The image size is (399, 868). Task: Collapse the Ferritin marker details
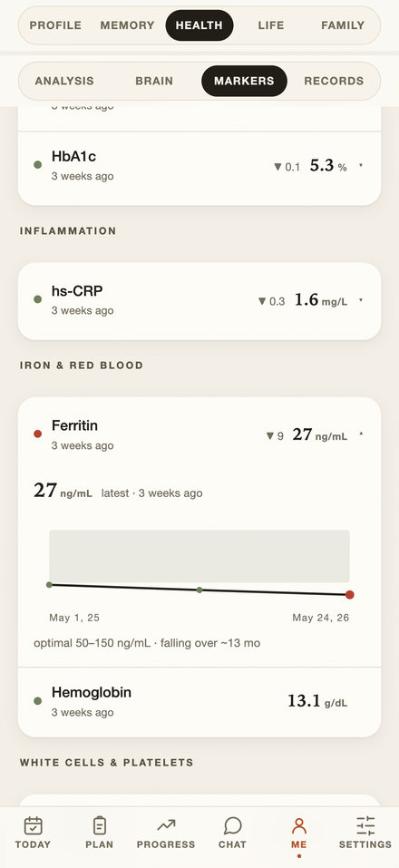tap(199, 435)
